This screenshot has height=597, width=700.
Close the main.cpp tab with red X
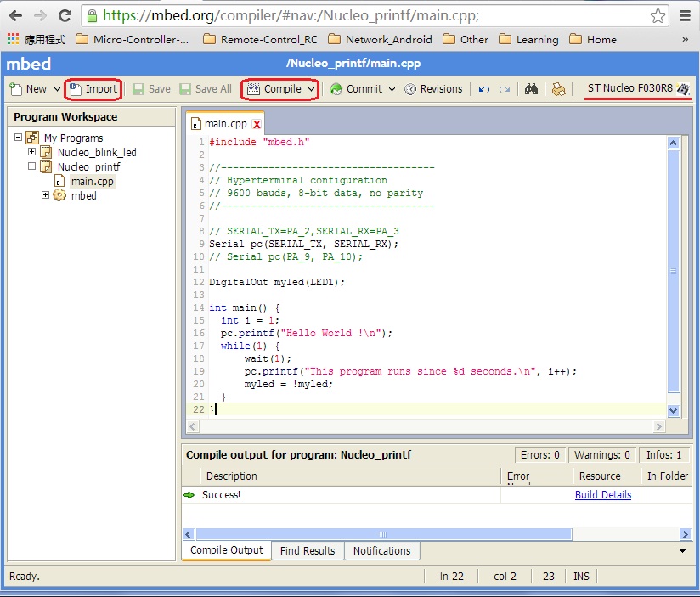coord(257,125)
